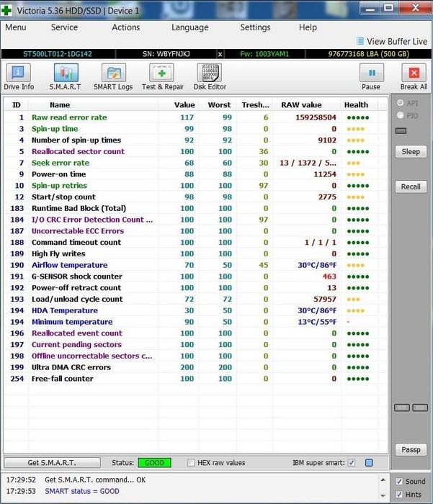
Task: Select the API radio button
Action: tap(400, 103)
